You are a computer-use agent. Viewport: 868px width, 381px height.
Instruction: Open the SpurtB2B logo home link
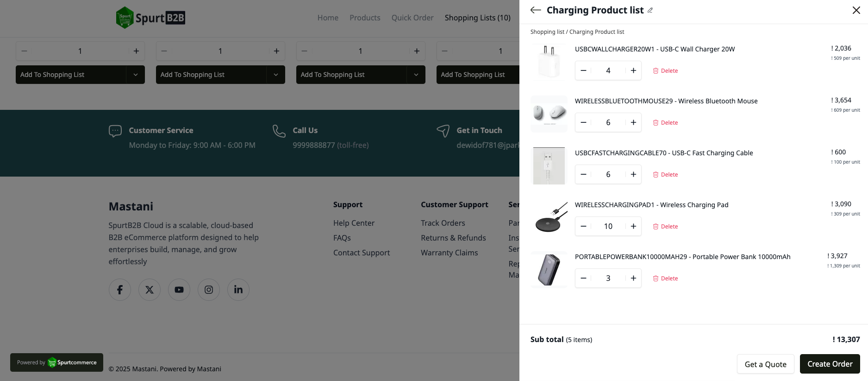coord(150,18)
